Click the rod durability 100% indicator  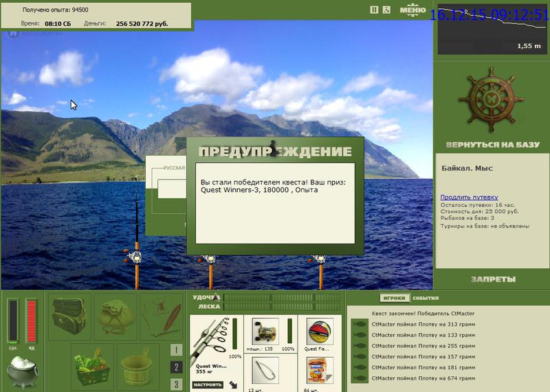(x=234, y=356)
